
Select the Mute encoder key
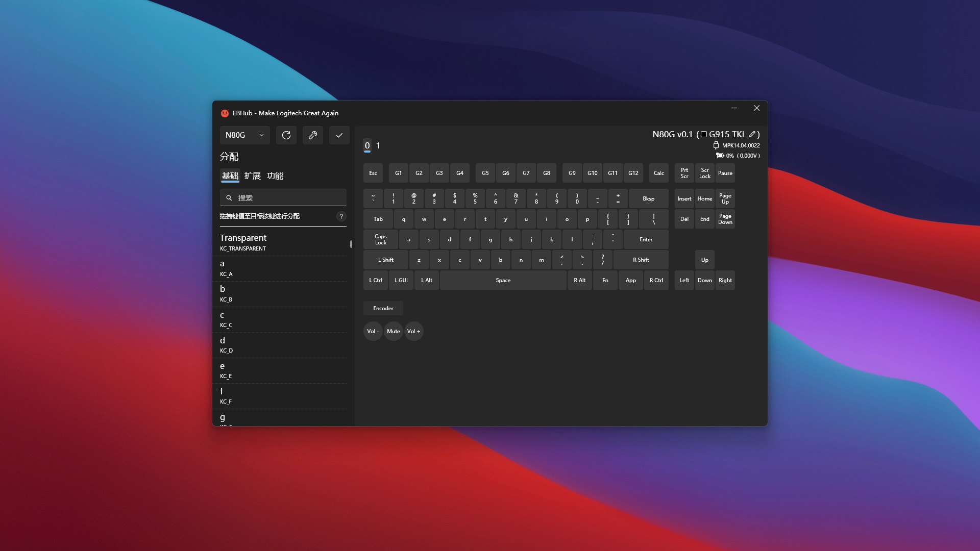coord(394,331)
